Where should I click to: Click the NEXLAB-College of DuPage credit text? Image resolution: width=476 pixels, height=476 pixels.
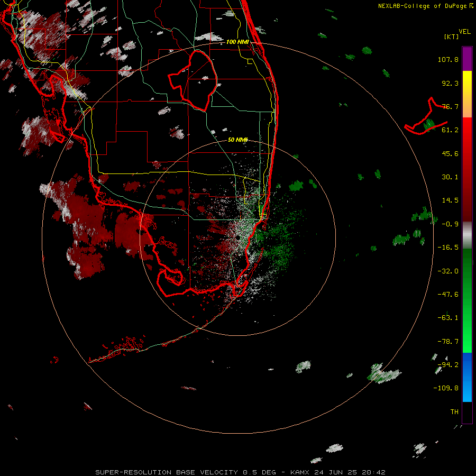[x=425, y=6]
